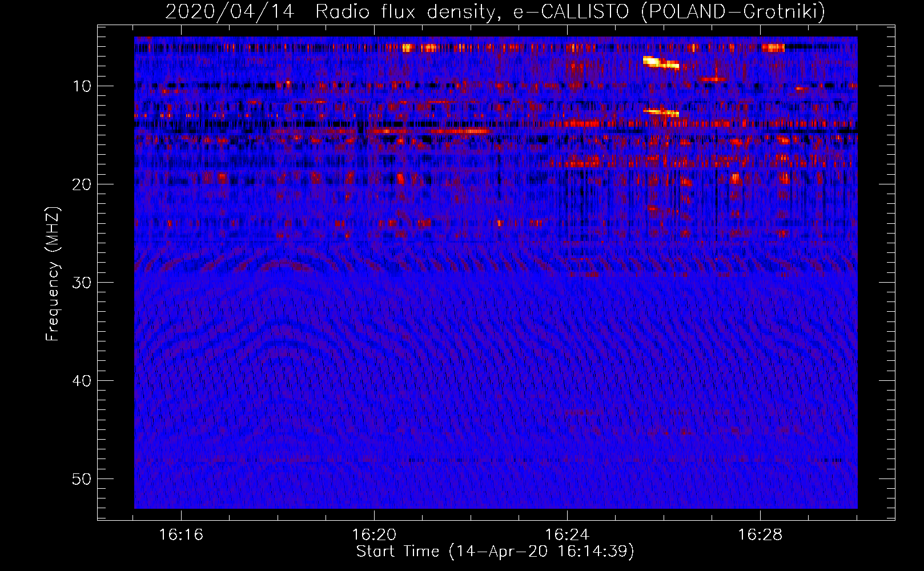Screen dimensions: 924x571
Task: Click the 'Start Time (14-Apr-20 16:14:39)' label
Action: (495, 552)
